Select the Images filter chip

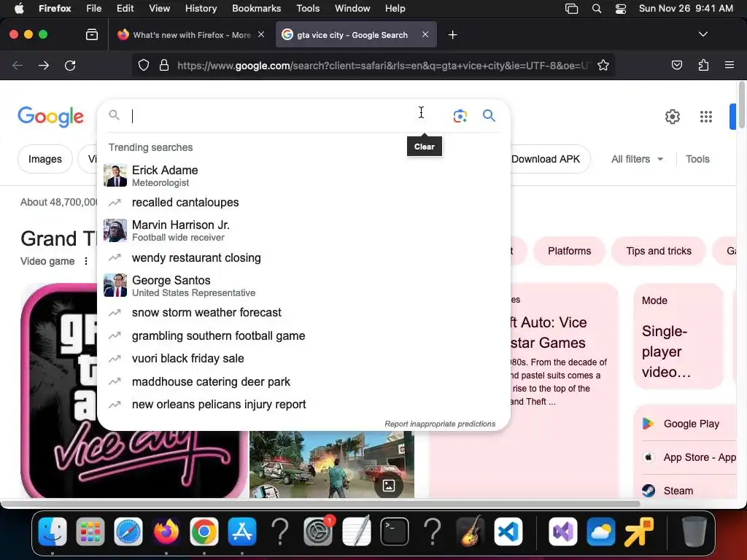pyautogui.click(x=45, y=159)
